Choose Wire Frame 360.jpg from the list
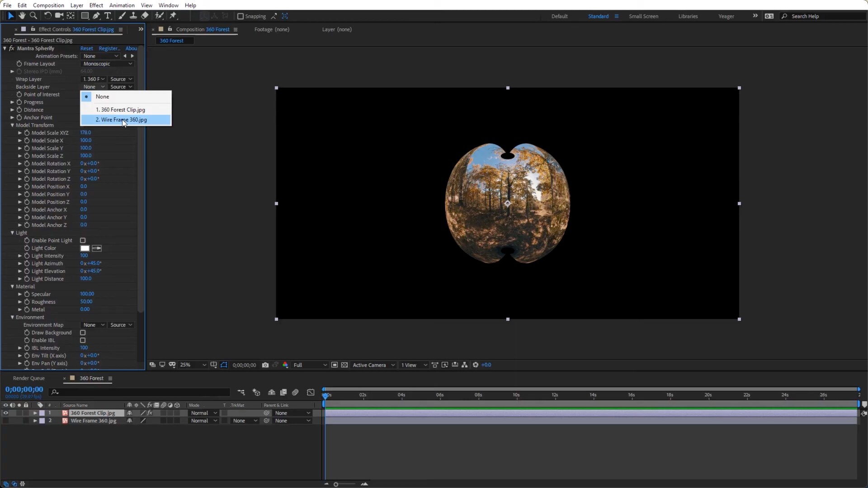Image resolution: width=868 pixels, height=488 pixels. 121,120
